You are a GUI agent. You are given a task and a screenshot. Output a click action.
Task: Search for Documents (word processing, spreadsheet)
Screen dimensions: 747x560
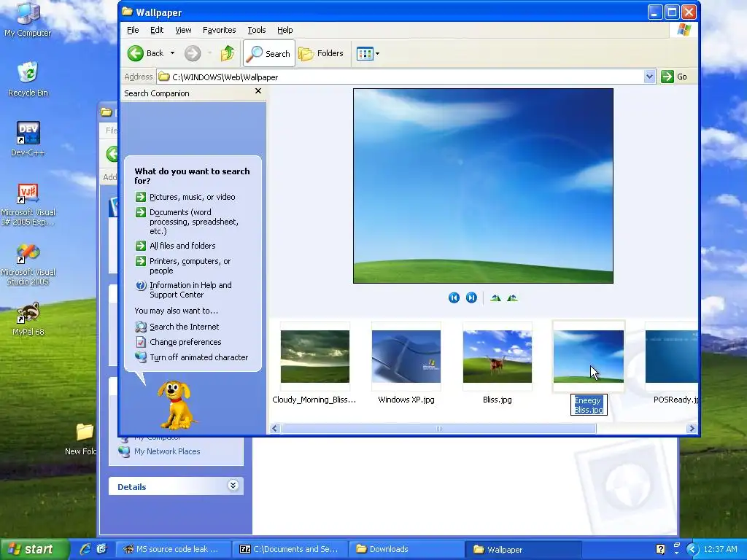click(x=187, y=222)
